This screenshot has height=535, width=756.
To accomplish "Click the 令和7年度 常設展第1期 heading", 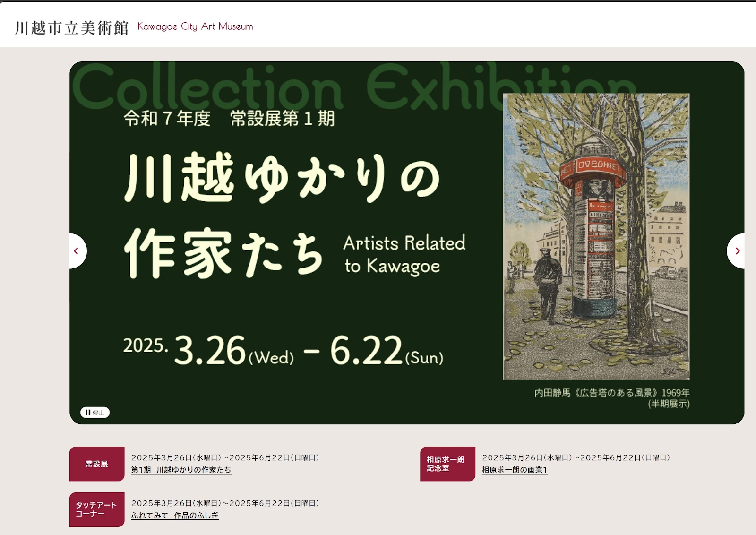I will (x=230, y=118).
